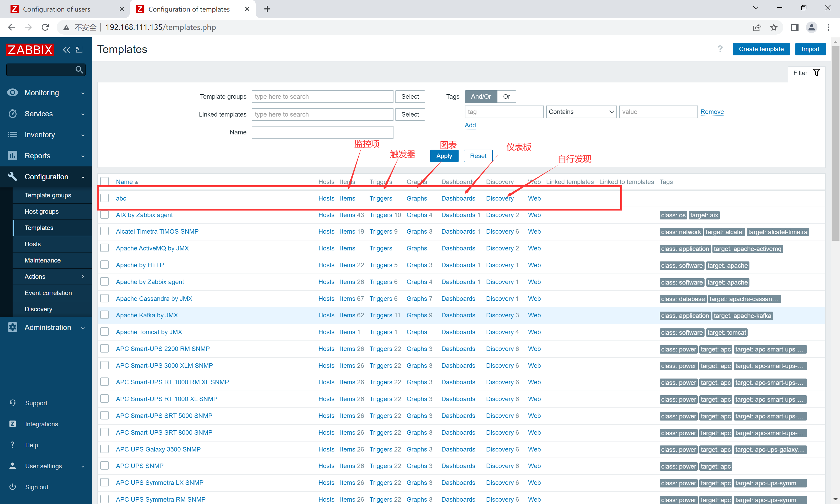Reload the page with browser refresh icon
The image size is (840, 504).
(x=45, y=27)
